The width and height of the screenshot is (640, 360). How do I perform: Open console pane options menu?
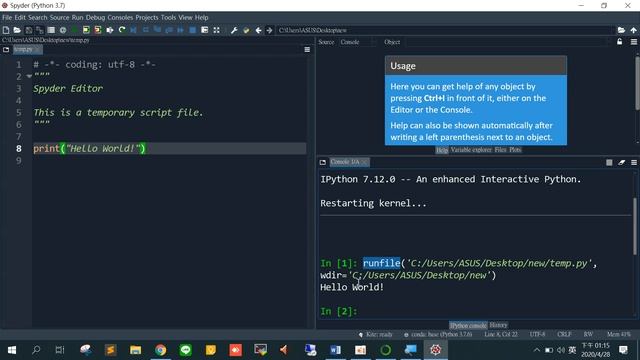[x=633, y=162]
